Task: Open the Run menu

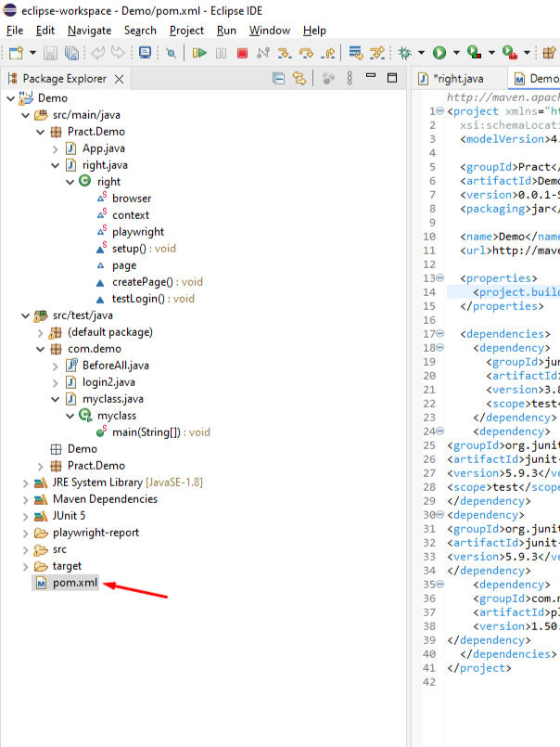Action: [x=226, y=31]
